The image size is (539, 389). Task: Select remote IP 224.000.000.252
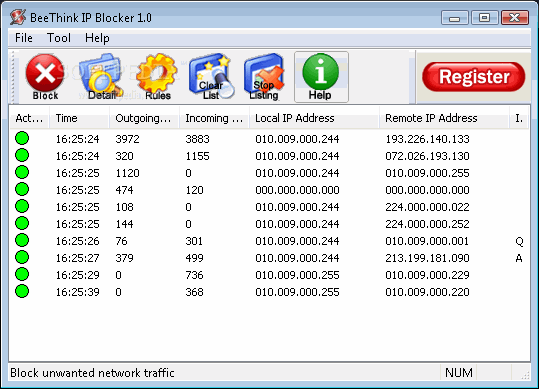(x=427, y=224)
